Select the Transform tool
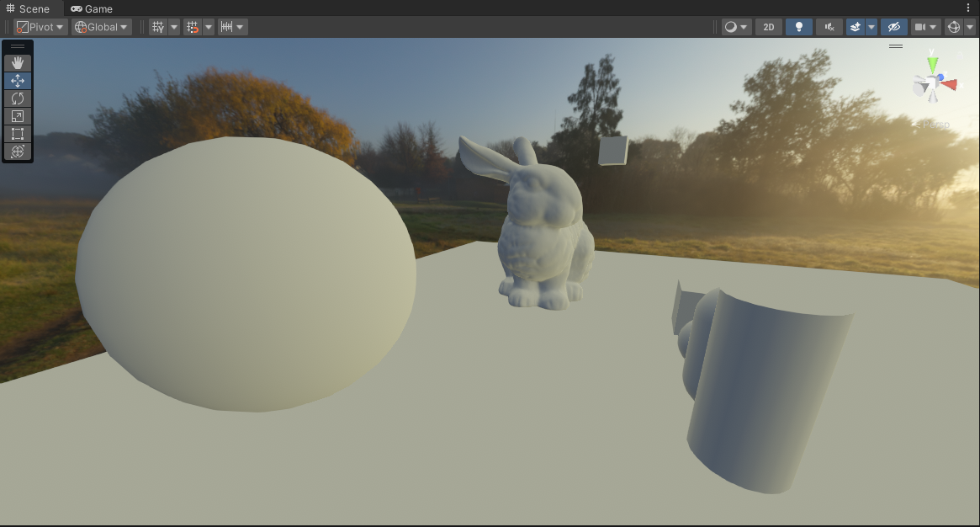This screenshot has height=527, width=980. pos(18,152)
